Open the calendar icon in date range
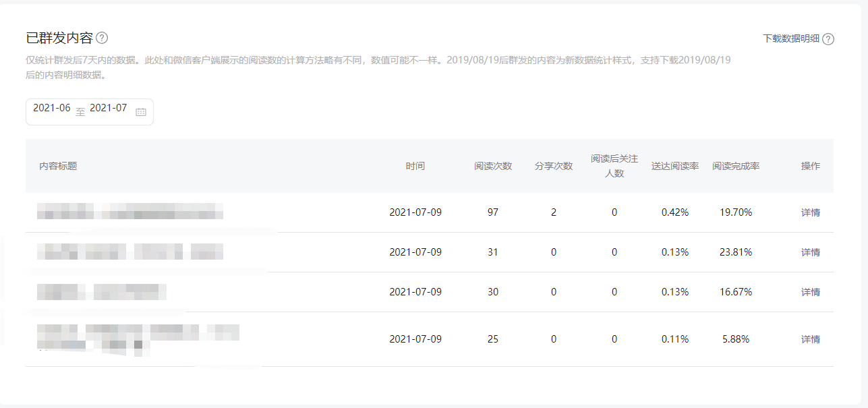Screen dimensions: 868x408 point(140,112)
